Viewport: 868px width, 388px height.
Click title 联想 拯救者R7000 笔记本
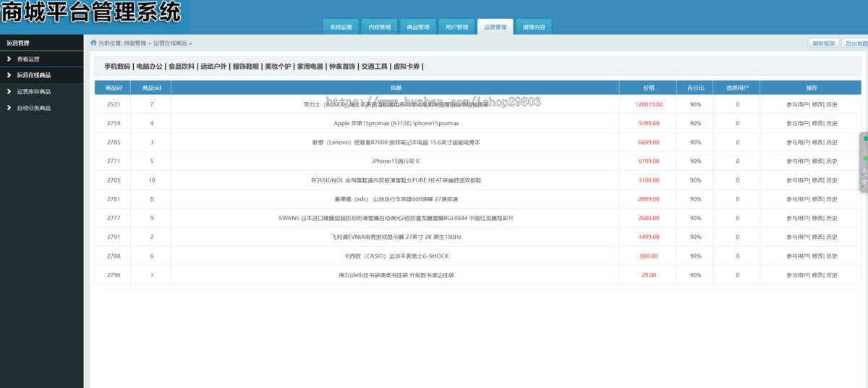(396, 142)
